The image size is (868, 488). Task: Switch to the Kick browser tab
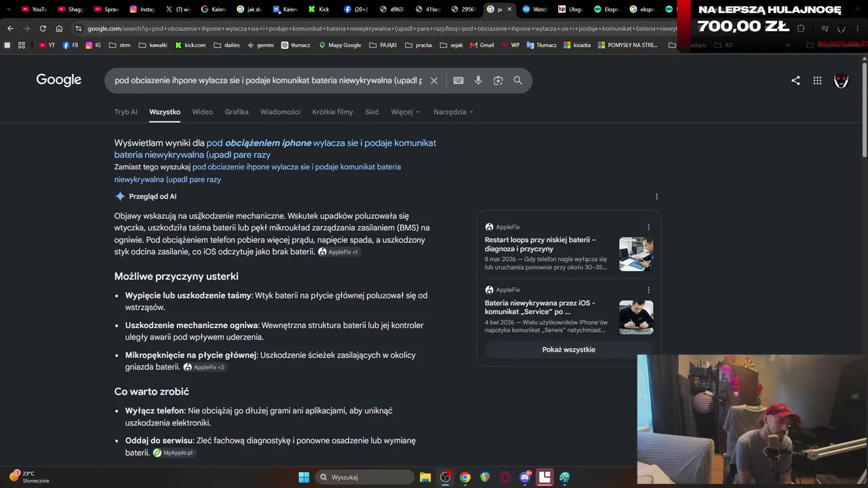click(319, 9)
